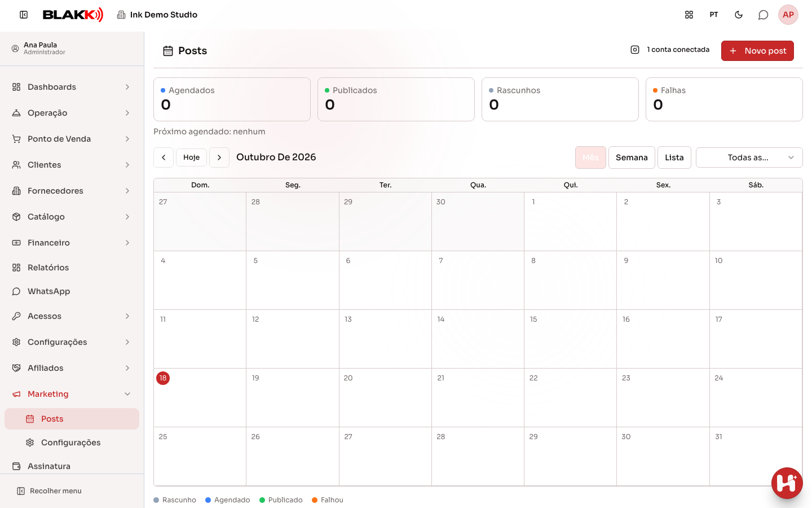This screenshot has height=508, width=812.
Task: Switch calendar to Mês view
Action: [590, 157]
